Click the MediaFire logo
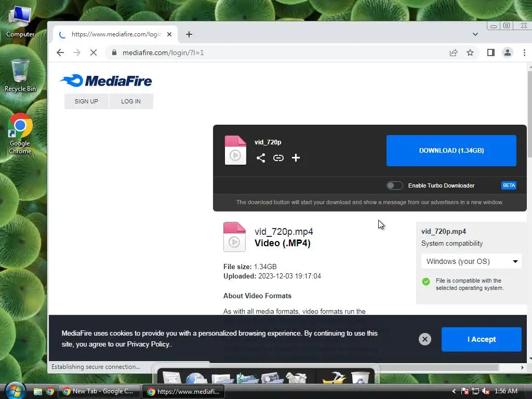Viewport: 532px width, 399px height. (x=106, y=81)
